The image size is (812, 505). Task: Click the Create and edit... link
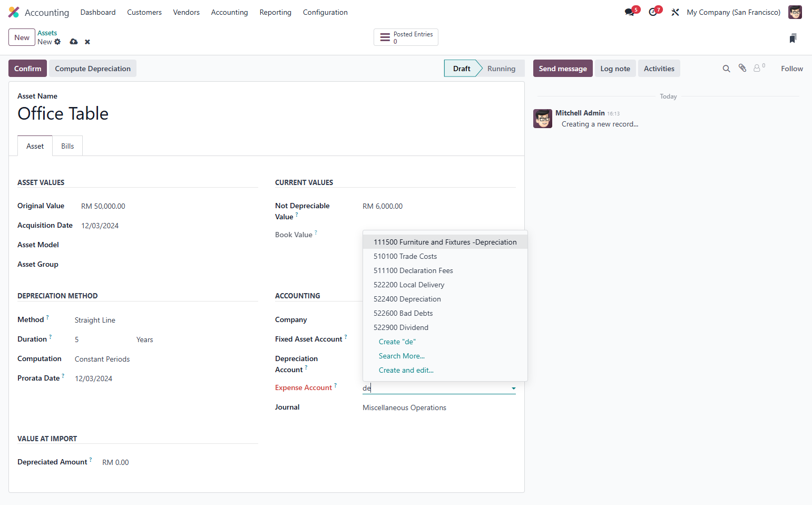pyautogui.click(x=406, y=370)
